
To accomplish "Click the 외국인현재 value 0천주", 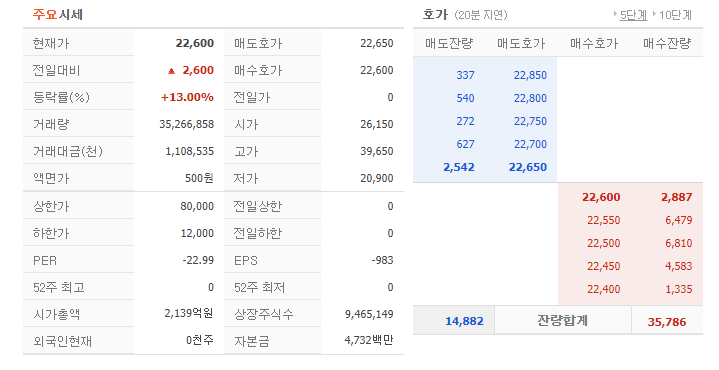I will [200, 340].
